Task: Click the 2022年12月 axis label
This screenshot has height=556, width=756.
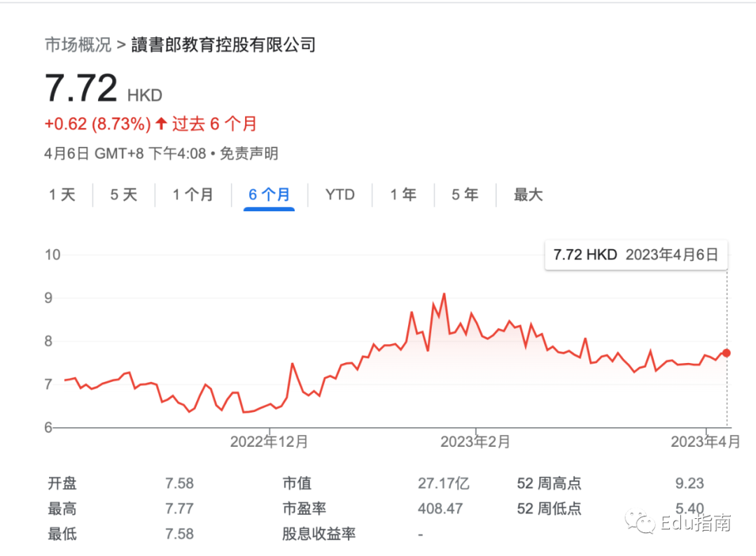Action: coord(269,442)
